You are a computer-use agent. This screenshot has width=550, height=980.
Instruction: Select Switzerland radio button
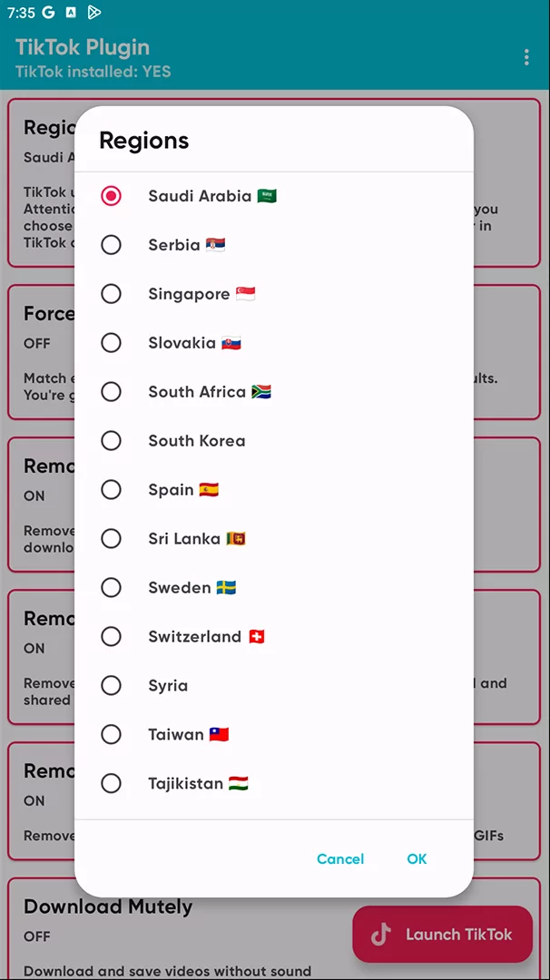point(111,637)
